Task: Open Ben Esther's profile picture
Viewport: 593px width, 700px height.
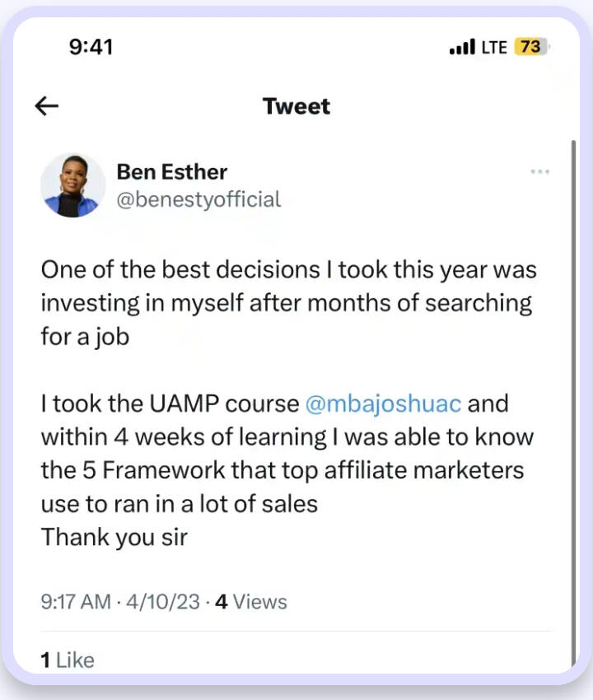Action: (x=72, y=185)
